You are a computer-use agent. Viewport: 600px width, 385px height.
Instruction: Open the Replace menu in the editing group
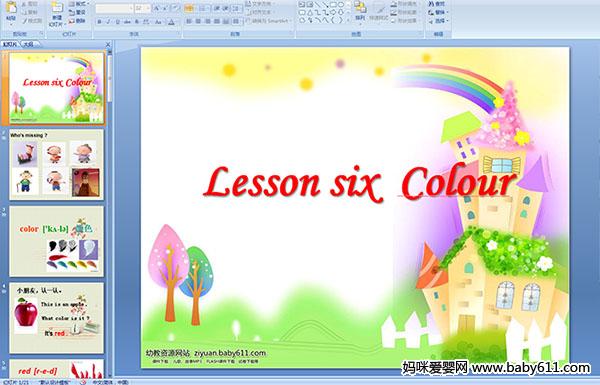tap(438, 12)
